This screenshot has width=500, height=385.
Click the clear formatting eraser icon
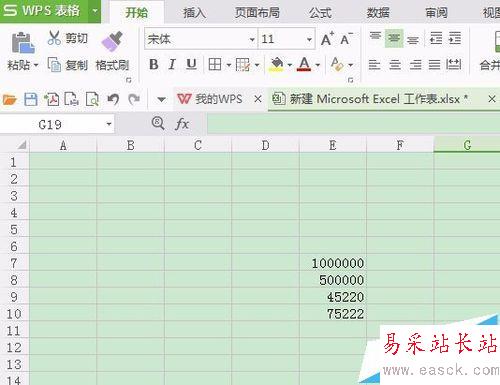[x=337, y=64]
